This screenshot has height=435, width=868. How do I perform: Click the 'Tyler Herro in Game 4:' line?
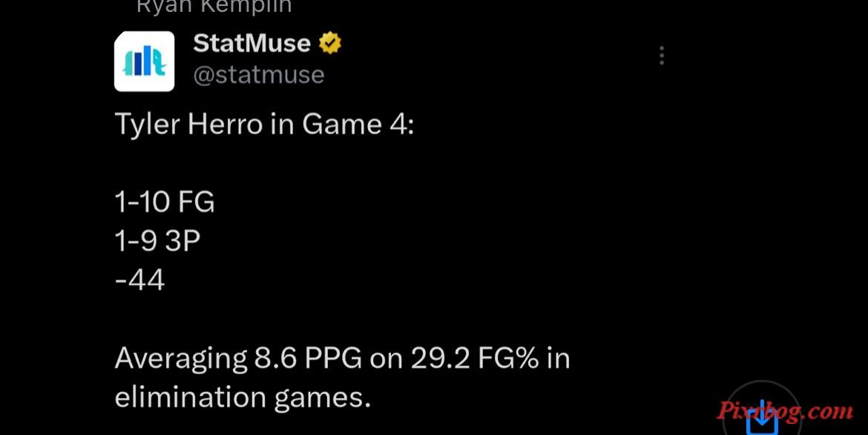pyautogui.click(x=264, y=124)
